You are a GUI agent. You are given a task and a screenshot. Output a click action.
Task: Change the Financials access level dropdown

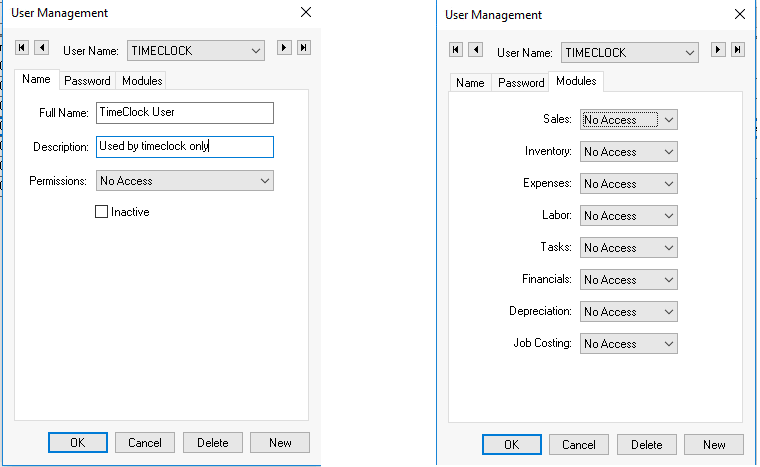(629, 280)
